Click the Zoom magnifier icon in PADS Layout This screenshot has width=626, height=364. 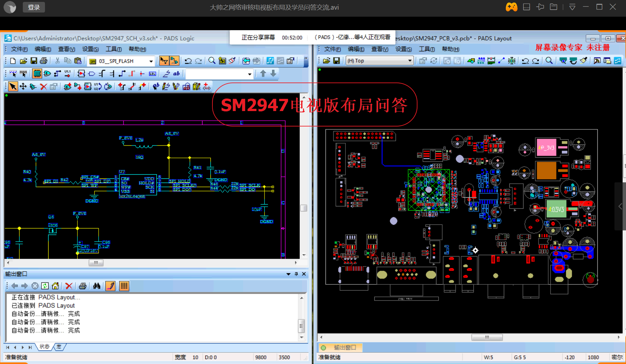pos(549,61)
